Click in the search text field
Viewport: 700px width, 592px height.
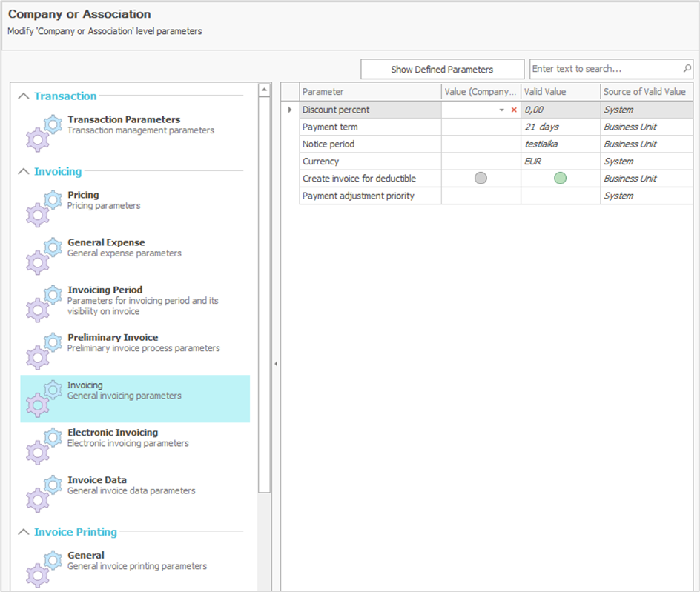click(604, 69)
